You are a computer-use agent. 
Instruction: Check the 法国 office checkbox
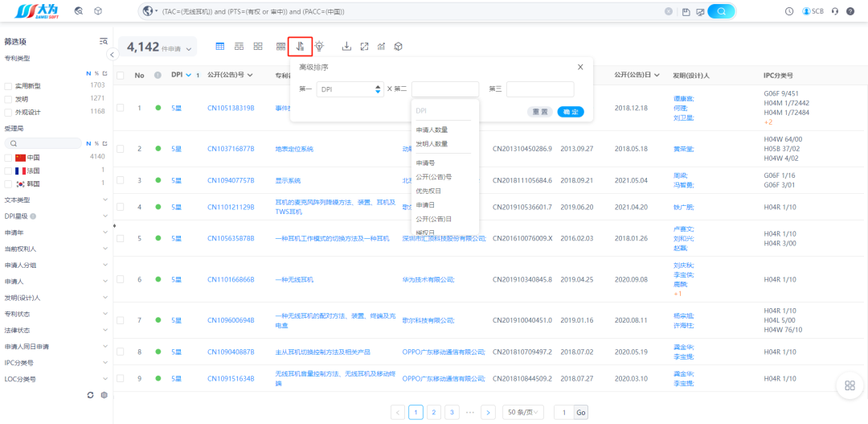(8, 171)
